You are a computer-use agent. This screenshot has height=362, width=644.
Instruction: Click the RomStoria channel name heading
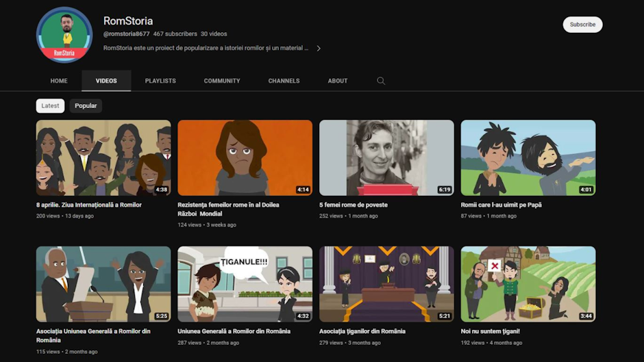[x=128, y=21]
